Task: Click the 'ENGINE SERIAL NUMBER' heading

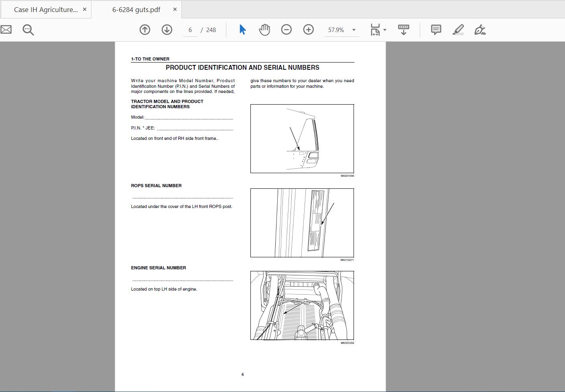Action: pyautogui.click(x=159, y=268)
